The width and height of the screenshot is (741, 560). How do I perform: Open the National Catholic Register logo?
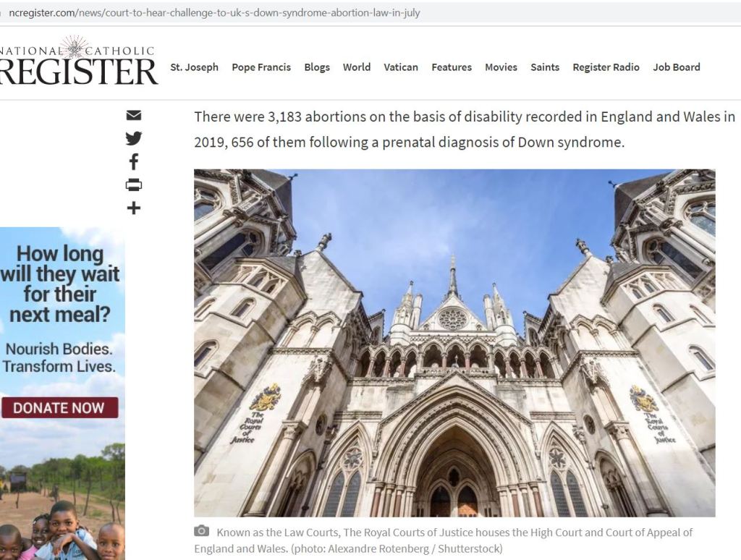78,61
